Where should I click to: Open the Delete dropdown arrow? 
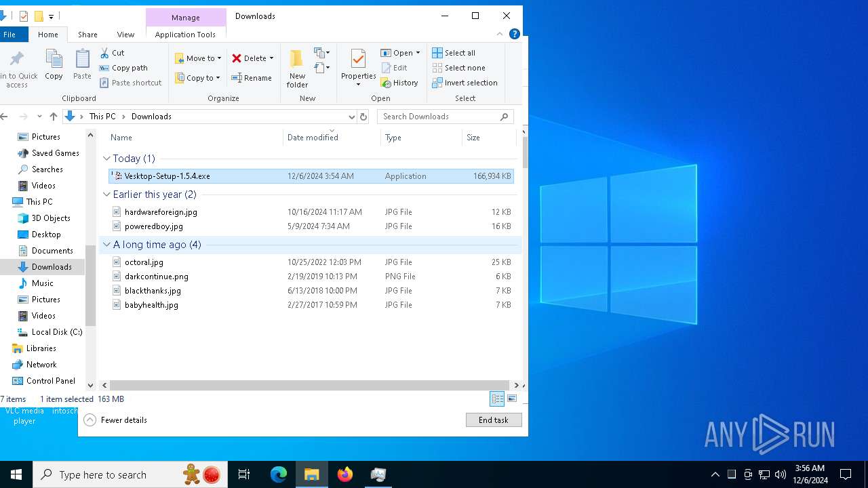271,58
